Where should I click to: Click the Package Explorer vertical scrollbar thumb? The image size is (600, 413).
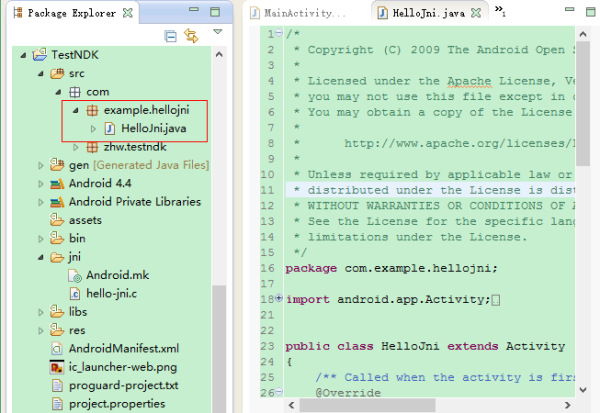219,348
